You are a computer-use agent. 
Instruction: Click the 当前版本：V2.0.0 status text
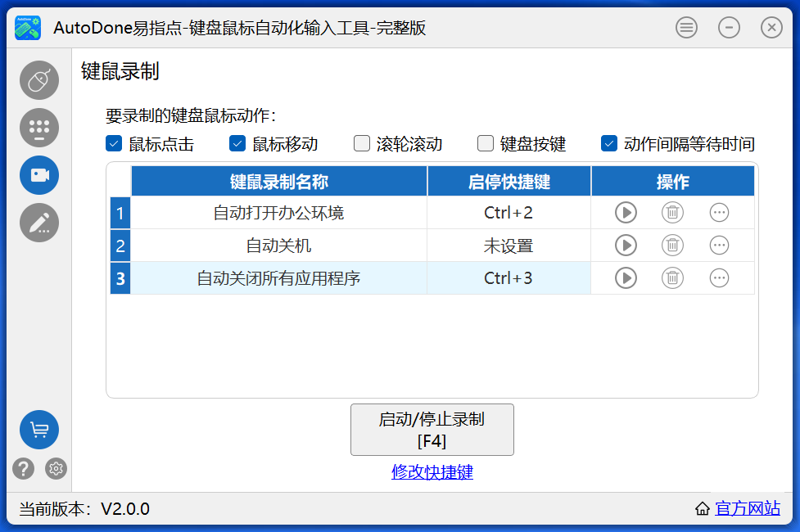[84, 508]
